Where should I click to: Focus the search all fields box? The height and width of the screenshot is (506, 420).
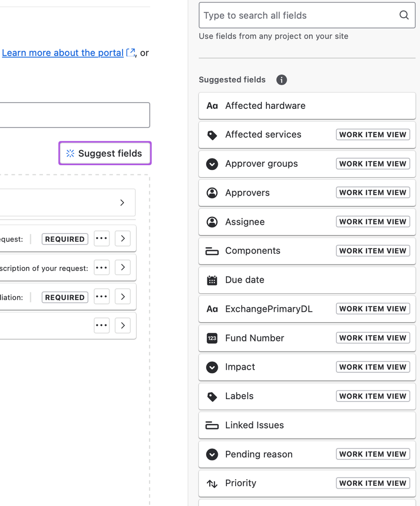tap(307, 15)
